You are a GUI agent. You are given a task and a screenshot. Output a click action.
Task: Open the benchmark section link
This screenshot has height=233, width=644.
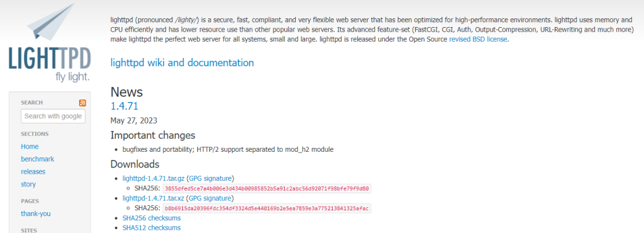pos(37,159)
